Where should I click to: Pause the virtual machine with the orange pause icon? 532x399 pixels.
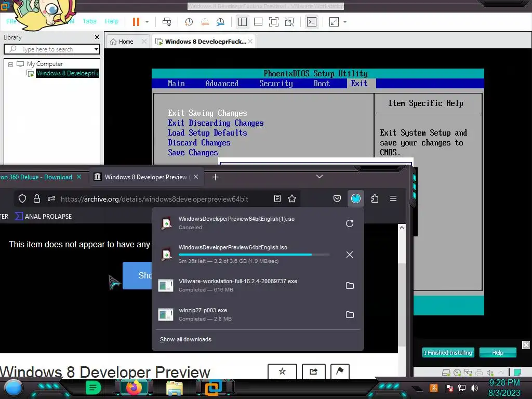[x=136, y=22]
